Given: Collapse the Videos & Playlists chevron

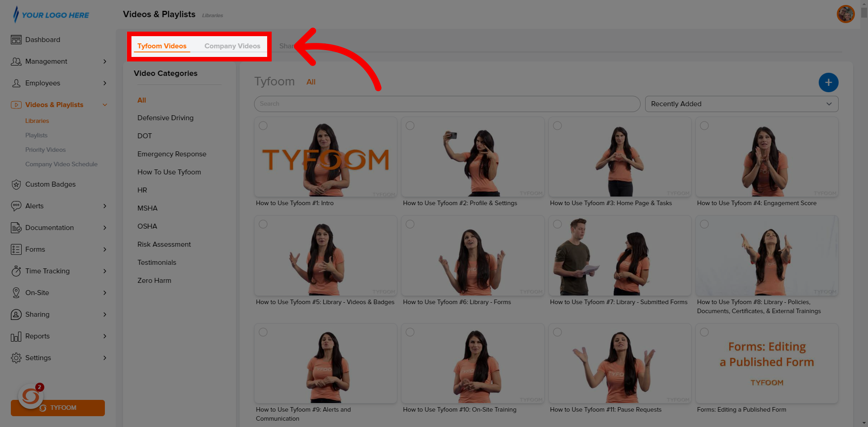Looking at the screenshot, I should pyautogui.click(x=105, y=105).
